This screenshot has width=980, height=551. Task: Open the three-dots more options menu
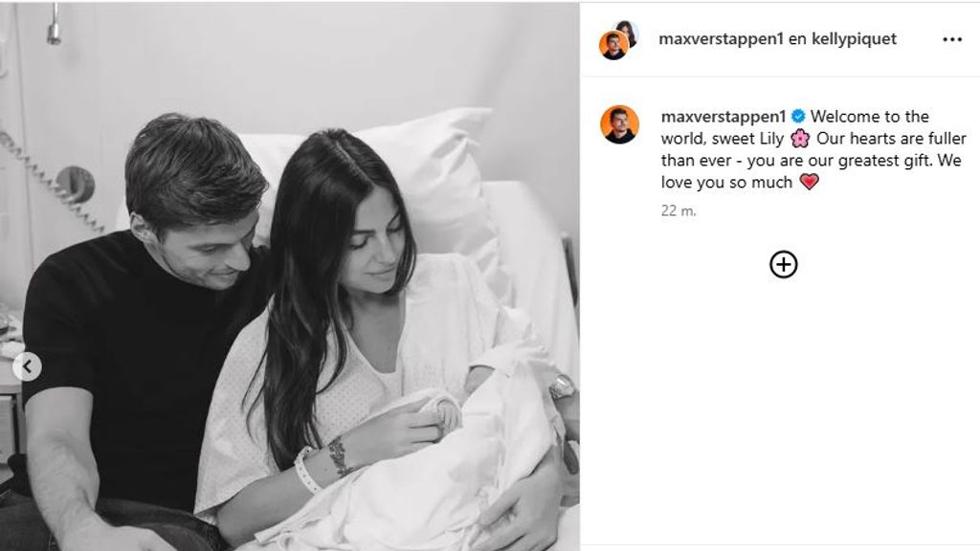pyautogui.click(x=952, y=39)
